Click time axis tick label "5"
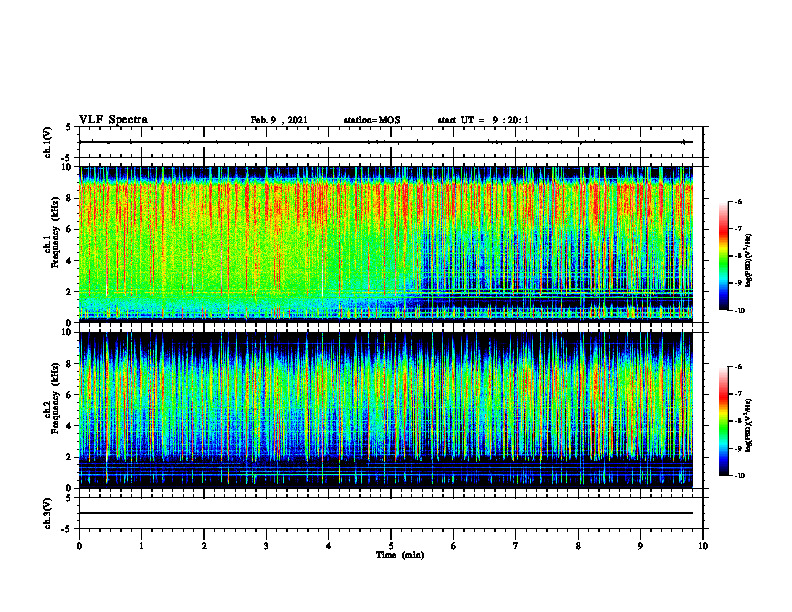Viewport: 792px width, 612px height. click(391, 546)
